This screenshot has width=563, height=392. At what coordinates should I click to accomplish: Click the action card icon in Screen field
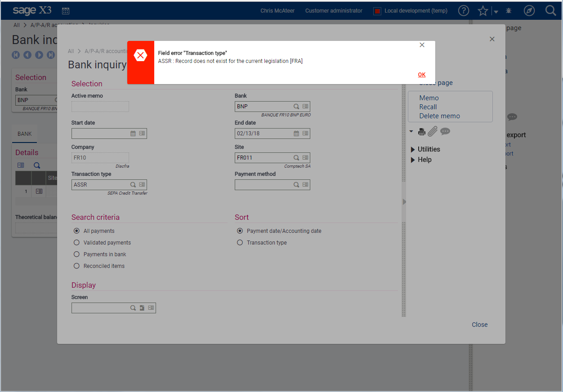(151, 308)
